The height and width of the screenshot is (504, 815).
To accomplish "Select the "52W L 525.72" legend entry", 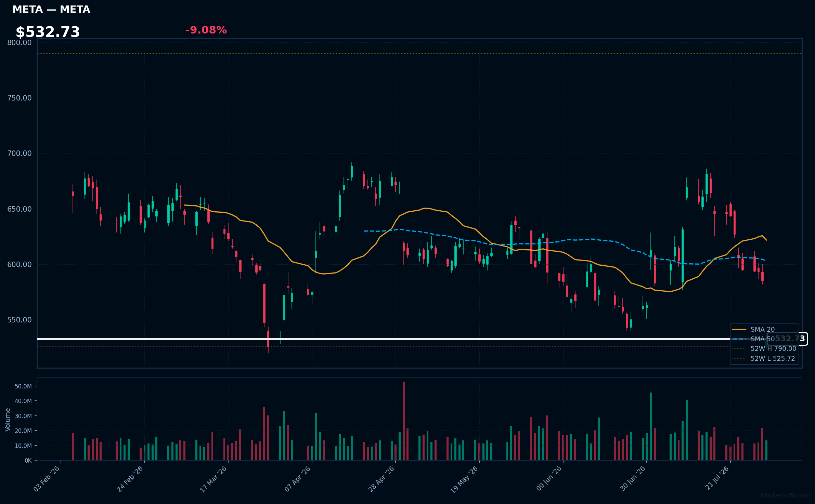I will [x=764, y=358].
